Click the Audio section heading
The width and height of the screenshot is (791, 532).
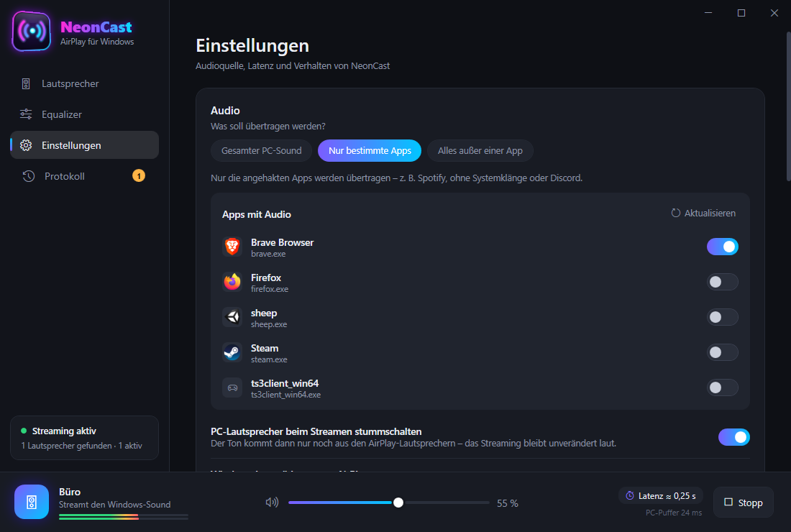(225, 111)
